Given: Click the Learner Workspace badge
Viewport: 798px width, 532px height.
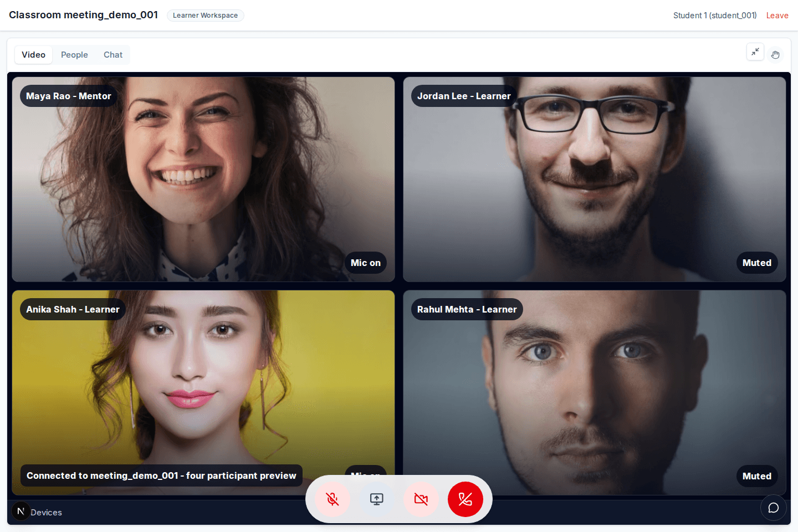Looking at the screenshot, I should point(205,16).
